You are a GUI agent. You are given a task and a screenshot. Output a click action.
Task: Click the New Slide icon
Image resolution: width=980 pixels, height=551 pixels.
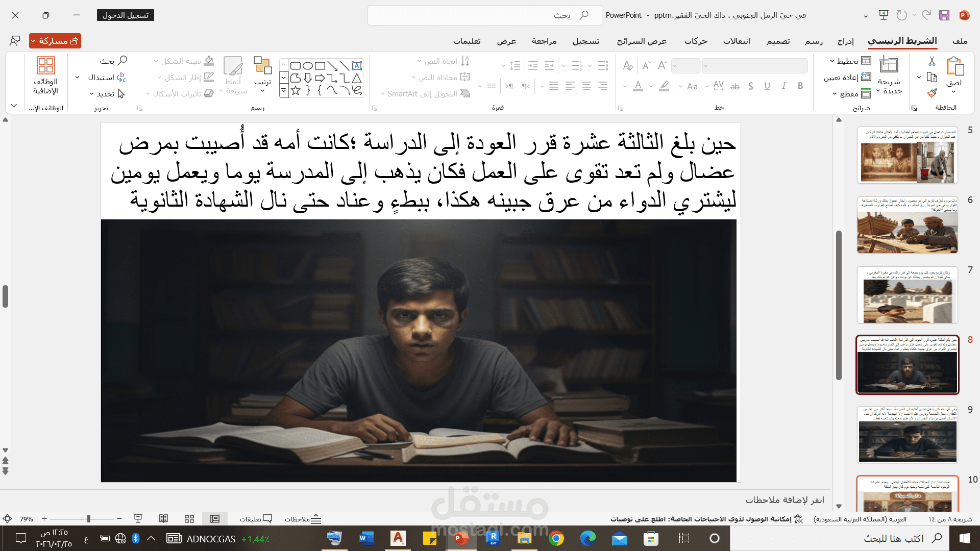coord(889,65)
